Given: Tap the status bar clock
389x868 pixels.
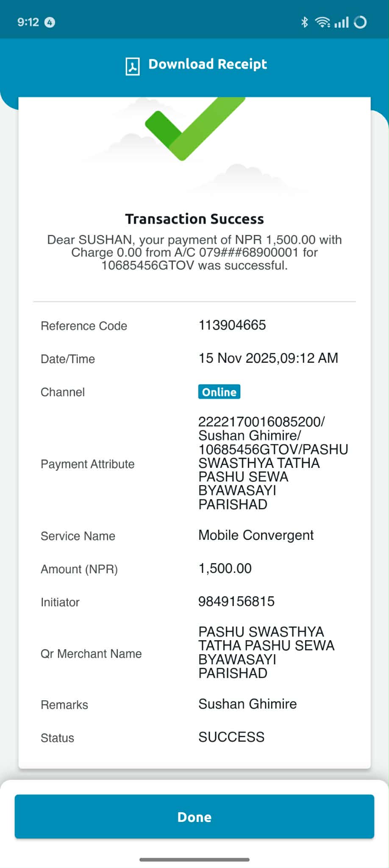Looking at the screenshot, I should 28,22.
